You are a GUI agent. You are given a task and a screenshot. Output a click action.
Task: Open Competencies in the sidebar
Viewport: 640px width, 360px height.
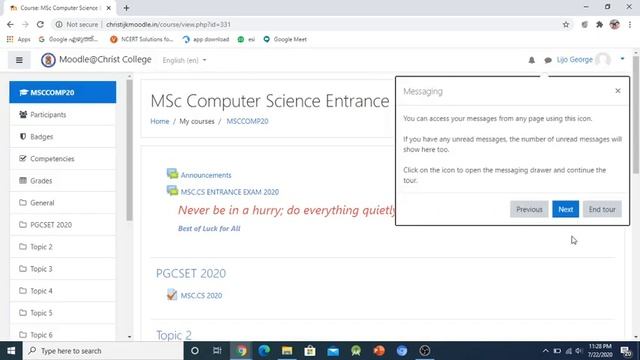62,159
